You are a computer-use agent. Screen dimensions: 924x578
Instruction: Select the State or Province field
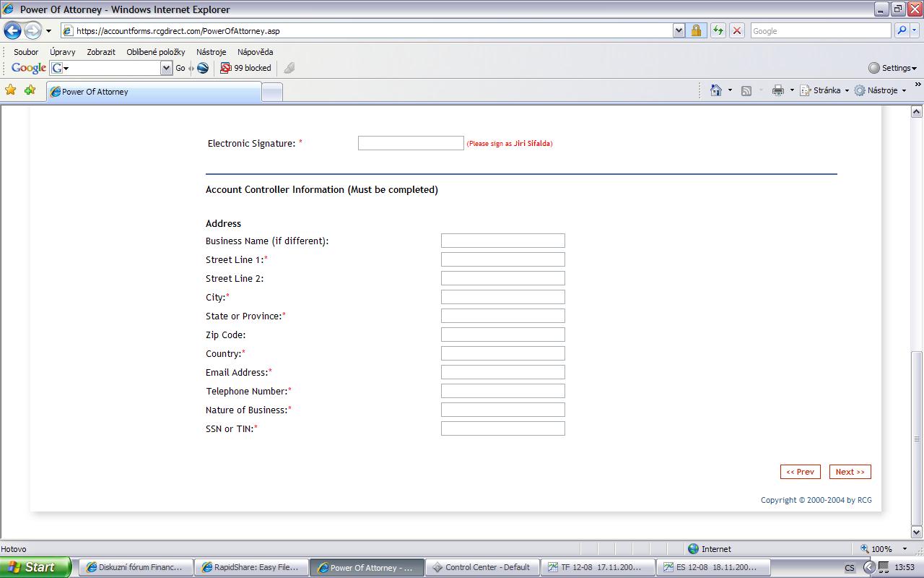coord(503,316)
